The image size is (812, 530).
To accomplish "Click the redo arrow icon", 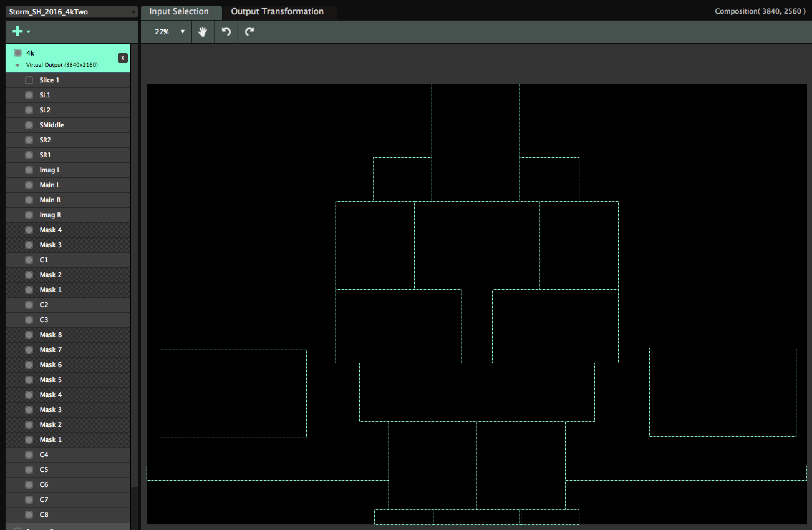I will (249, 32).
